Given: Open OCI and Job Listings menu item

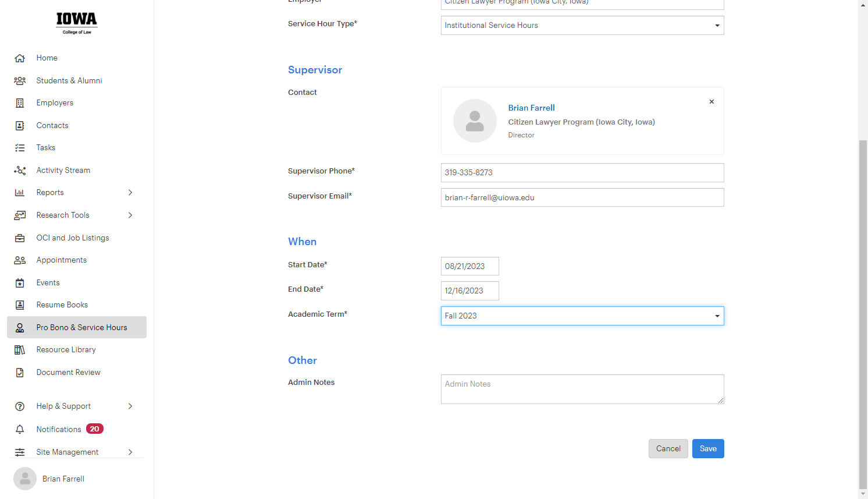Looking at the screenshot, I should click(73, 238).
